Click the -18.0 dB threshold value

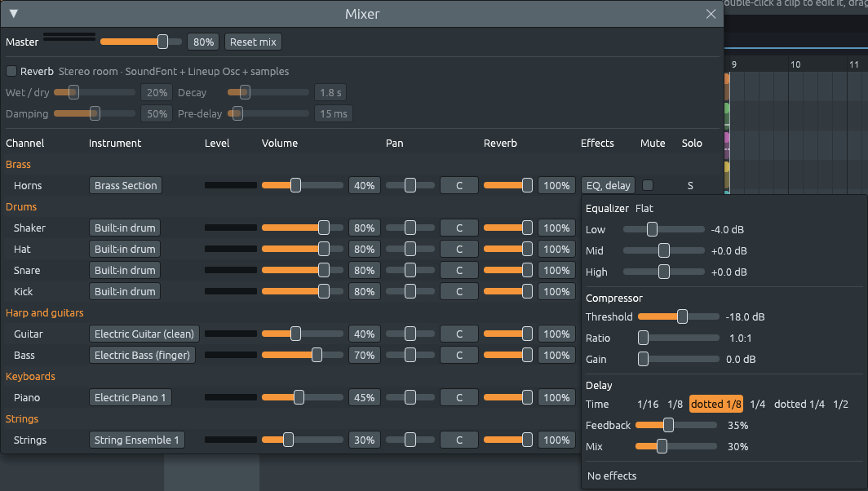[745, 316]
